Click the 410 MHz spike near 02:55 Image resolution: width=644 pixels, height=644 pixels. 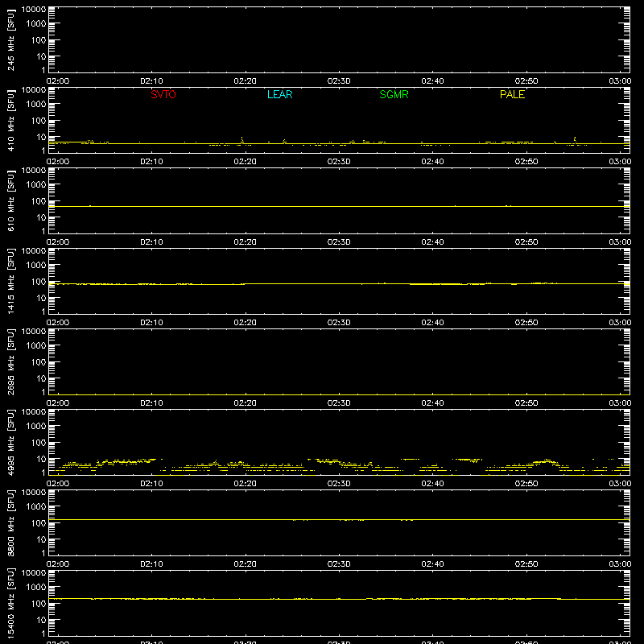(x=575, y=140)
